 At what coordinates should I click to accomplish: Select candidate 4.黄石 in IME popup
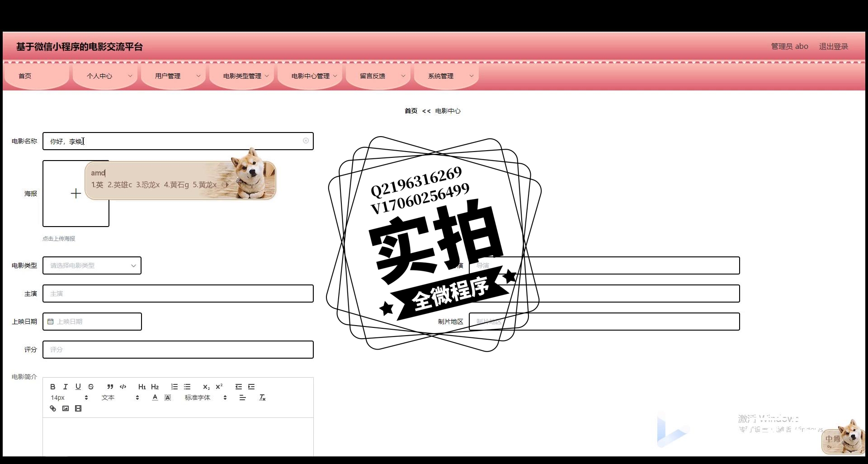click(176, 185)
